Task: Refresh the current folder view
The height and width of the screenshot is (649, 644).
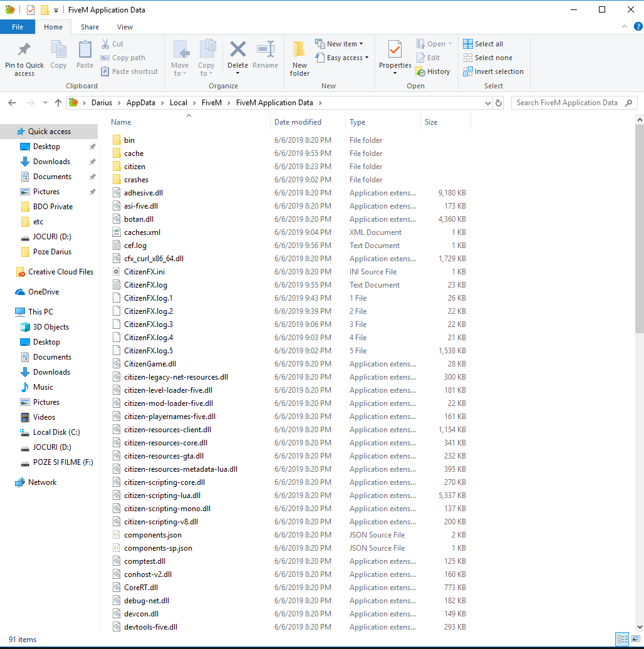Action: [x=499, y=103]
